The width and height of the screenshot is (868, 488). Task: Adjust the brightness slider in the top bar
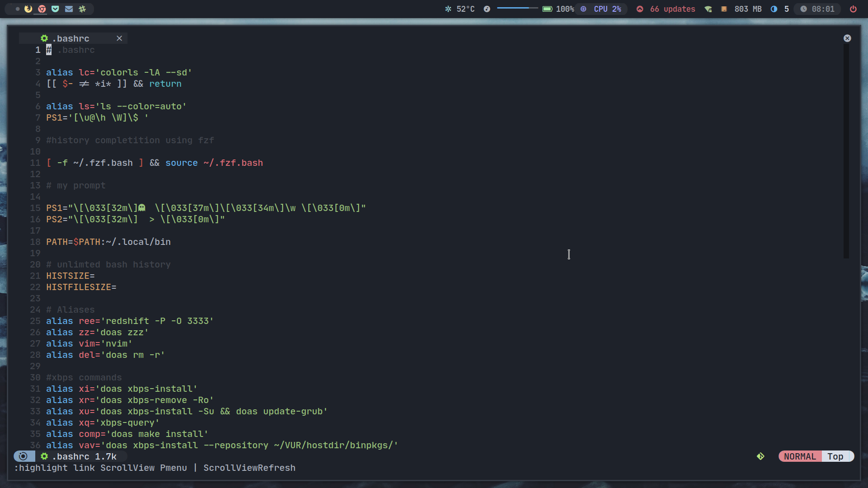(x=517, y=8)
